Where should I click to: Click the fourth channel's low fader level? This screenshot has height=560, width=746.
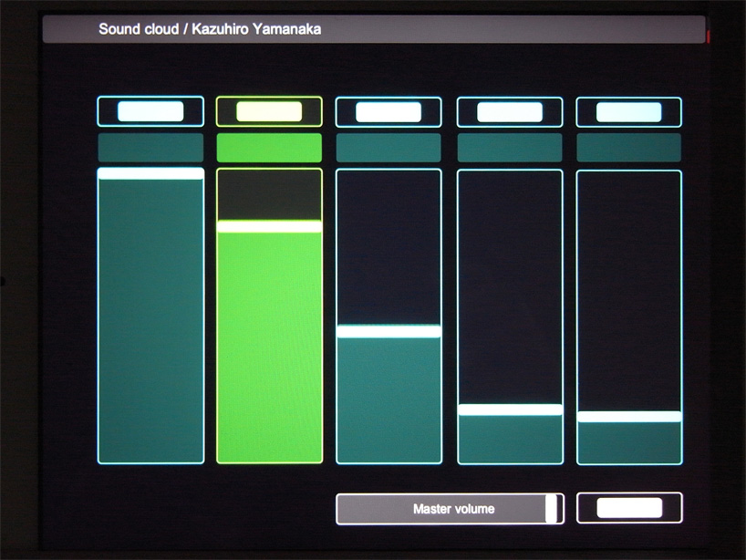coord(510,408)
